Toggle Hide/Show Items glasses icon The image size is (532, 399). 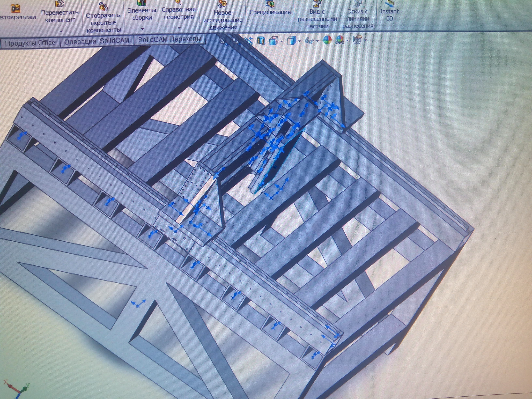click(x=309, y=41)
